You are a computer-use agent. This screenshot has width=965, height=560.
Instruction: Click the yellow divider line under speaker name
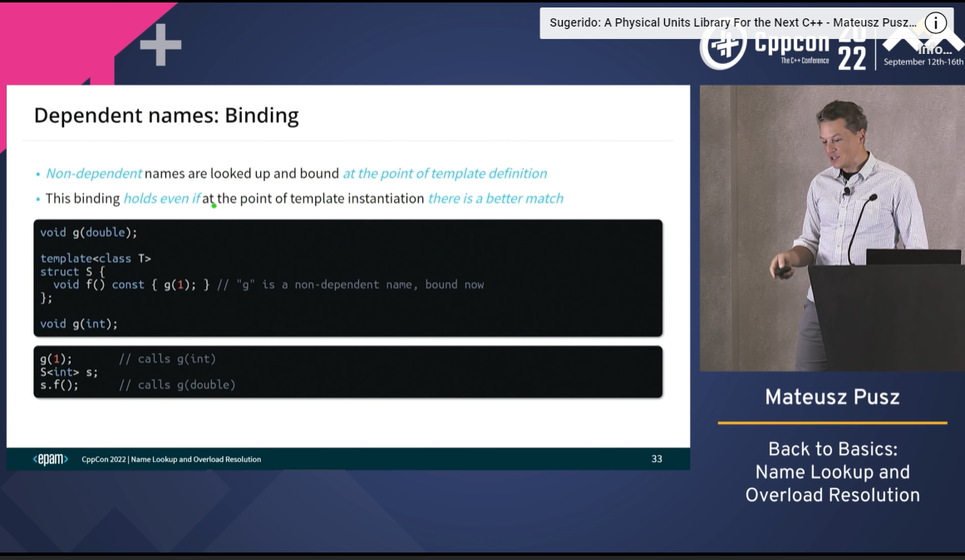832,423
